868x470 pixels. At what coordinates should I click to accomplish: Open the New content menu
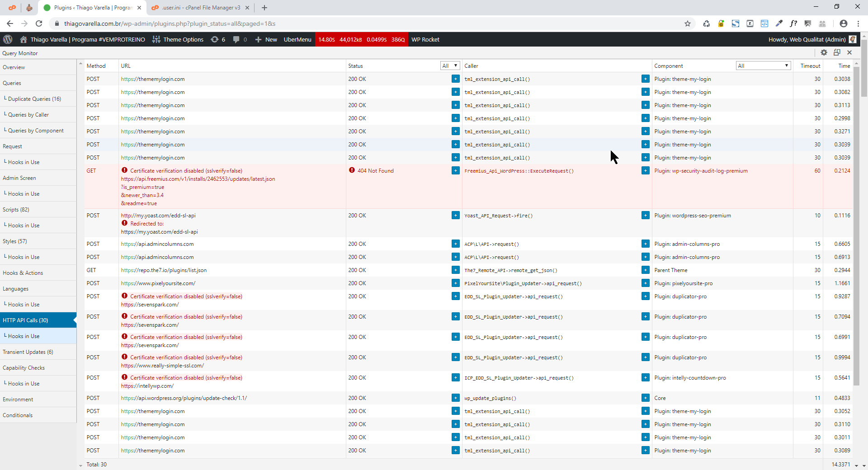point(266,39)
